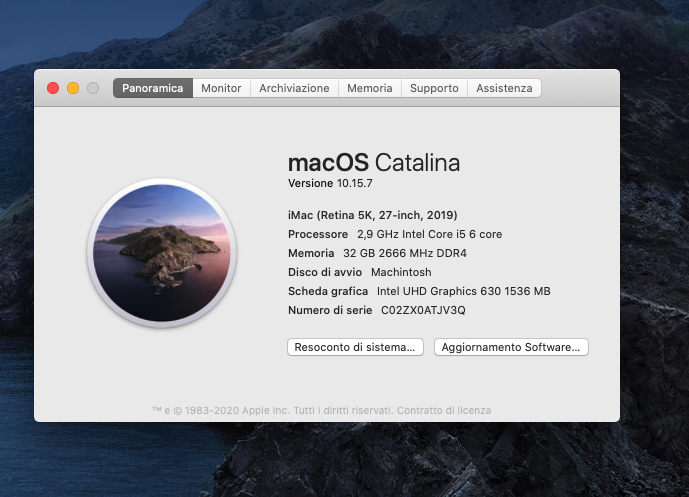The height and width of the screenshot is (497, 689).
Task: Click the Numero di serie label
Action: (x=330, y=310)
